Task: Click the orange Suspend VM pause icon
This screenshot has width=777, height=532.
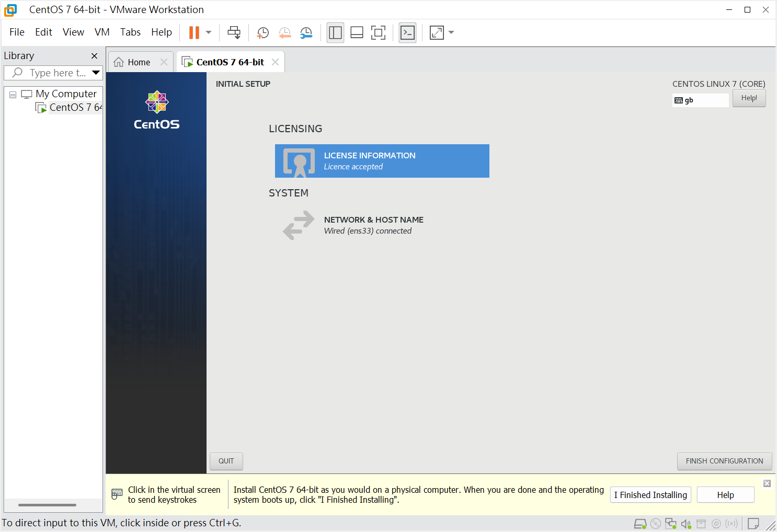Action: [x=194, y=32]
